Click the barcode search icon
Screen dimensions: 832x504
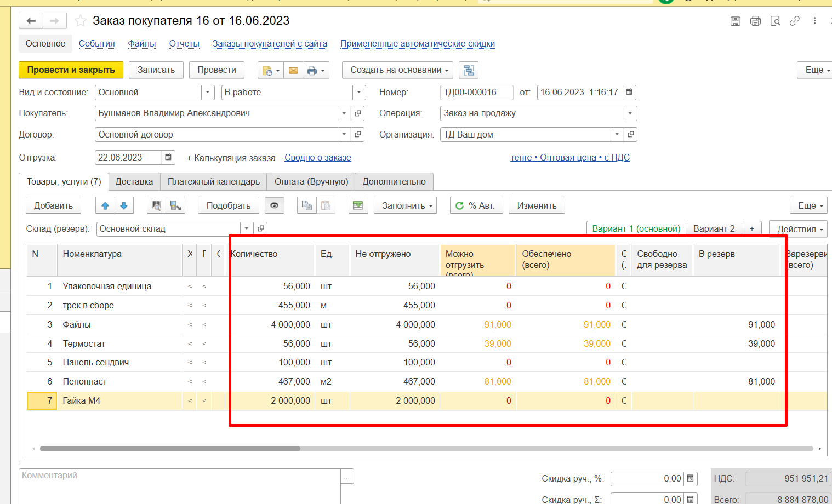(157, 205)
